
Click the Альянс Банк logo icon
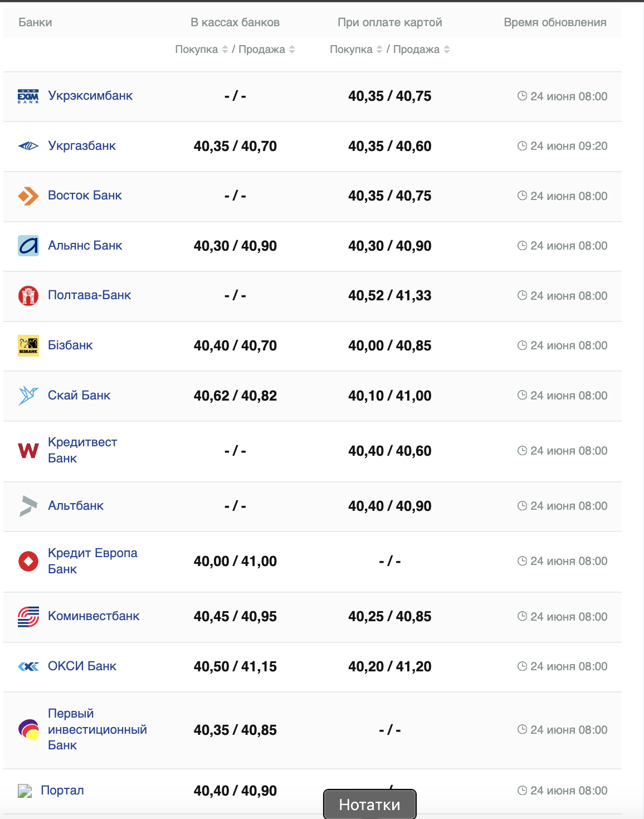click(x=28, y=246)
